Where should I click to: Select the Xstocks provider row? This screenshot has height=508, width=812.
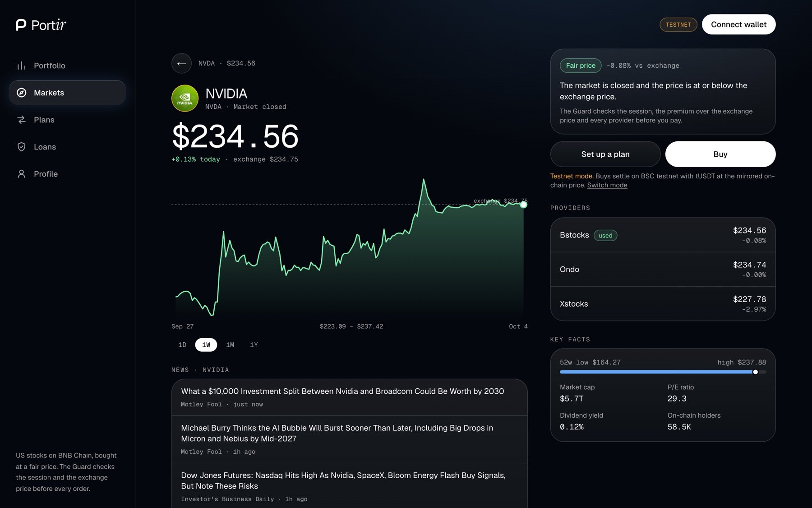(x=663, y=304)
